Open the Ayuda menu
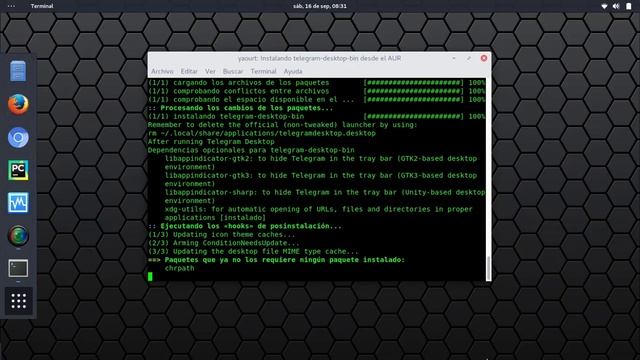 (293, 71)
